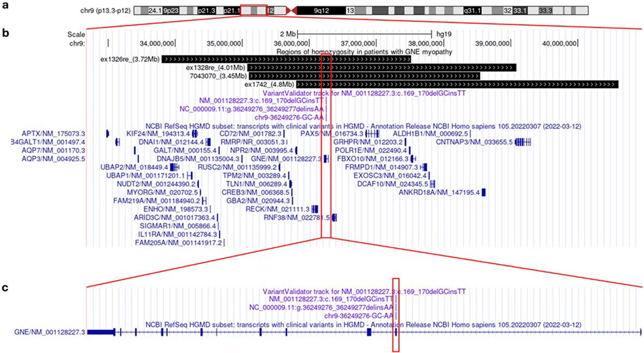Click the NPR2/NM_003995.4 gene label
This screenshot has width=644, height=353.
pos(261,151)
